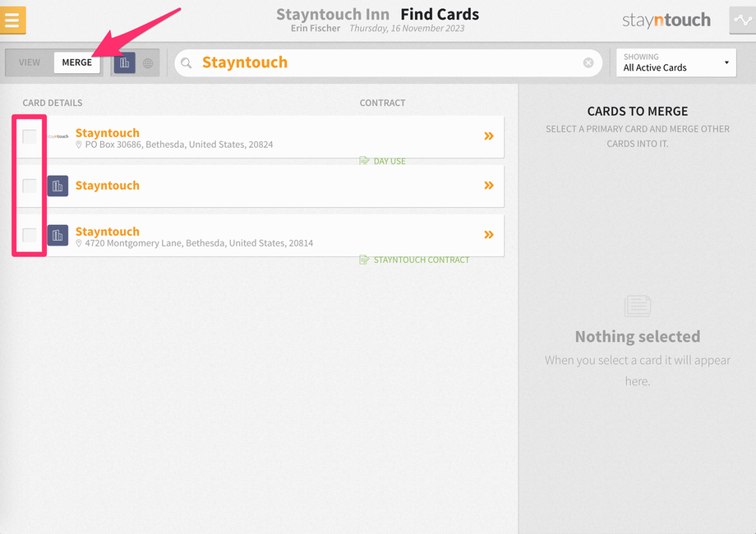Click the Erin Fischer user name
The height and width of the screenshot is (534, 756).
pyautogui.click(x=316, y=29)
